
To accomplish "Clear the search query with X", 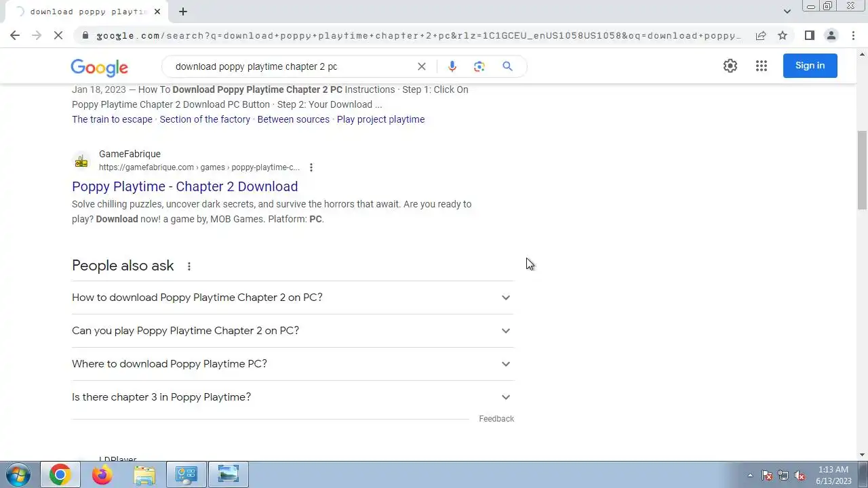I will pos(422,66).
